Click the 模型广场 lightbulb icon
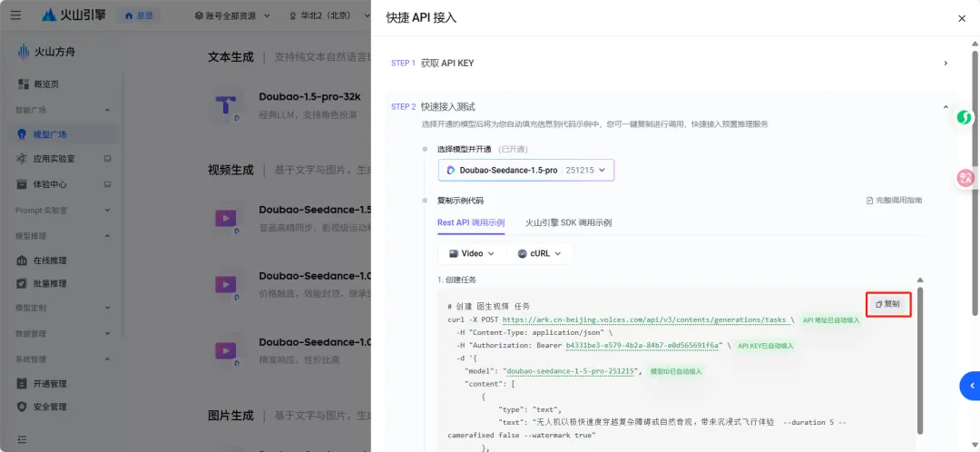 pos(23,133)
